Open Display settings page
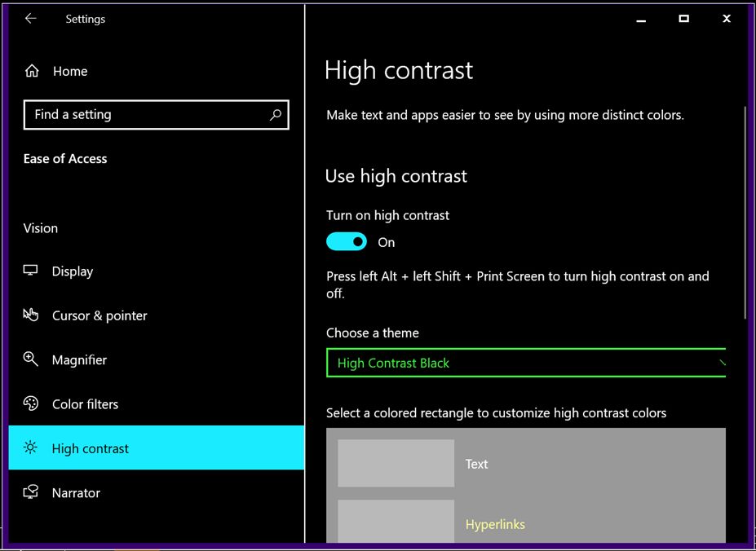756x551 pixels. tap(157, 271)
